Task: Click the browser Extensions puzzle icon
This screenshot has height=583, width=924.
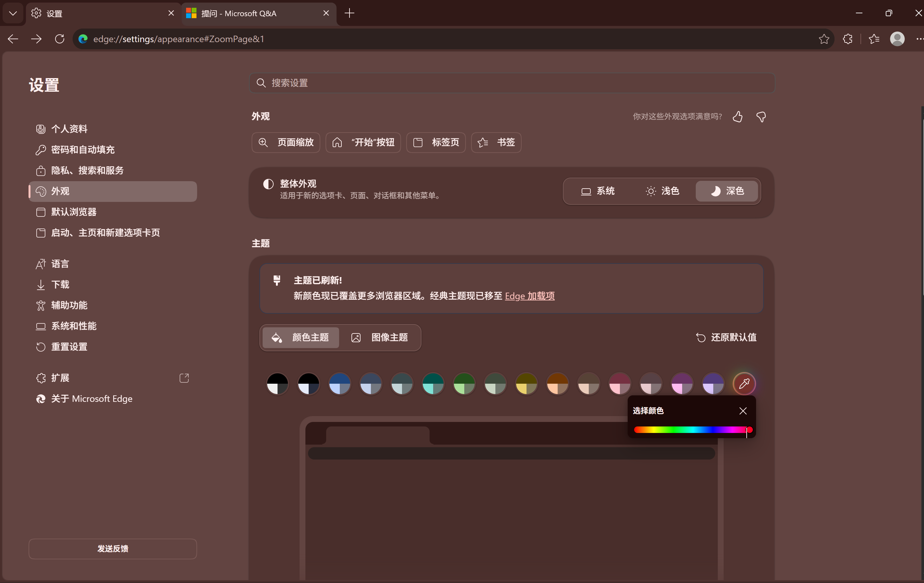Action: [x=847, y=39]
